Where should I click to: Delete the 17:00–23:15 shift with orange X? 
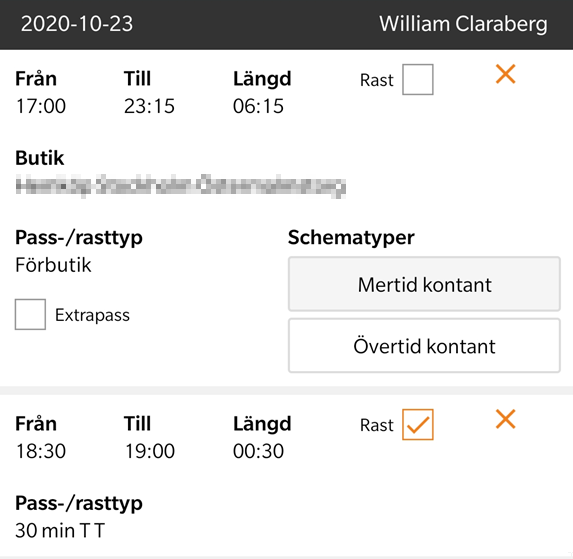[505, 74]
